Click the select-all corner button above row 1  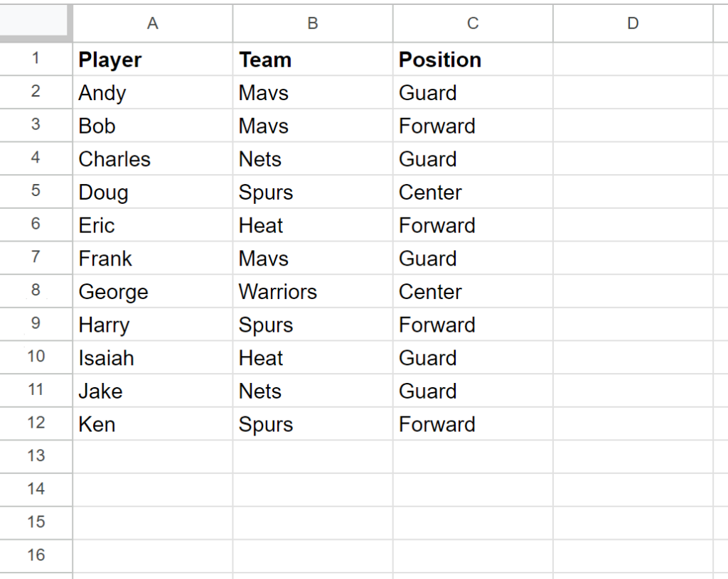tap(36, 22)
